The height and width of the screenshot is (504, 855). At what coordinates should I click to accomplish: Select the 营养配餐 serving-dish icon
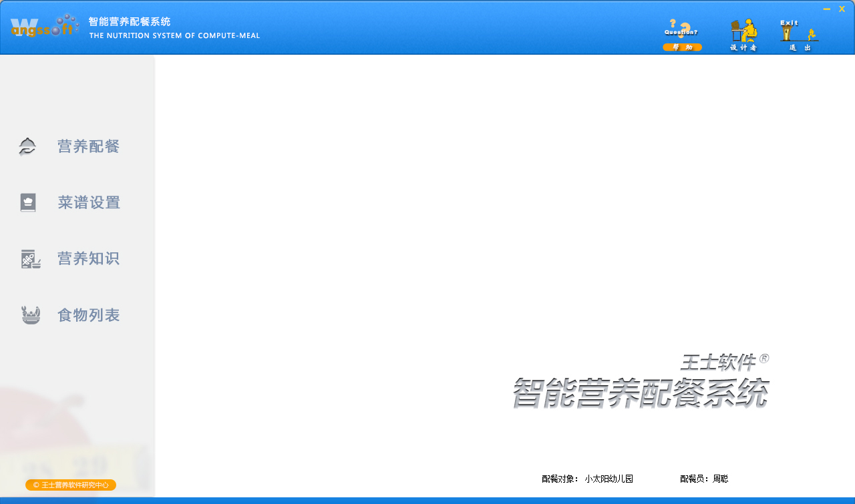[x=27, y=146]
